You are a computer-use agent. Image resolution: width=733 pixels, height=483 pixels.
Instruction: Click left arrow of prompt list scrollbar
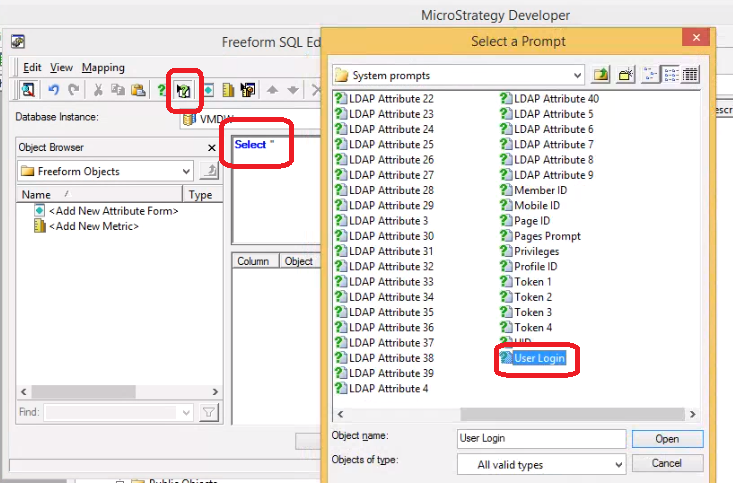point(340,414)
